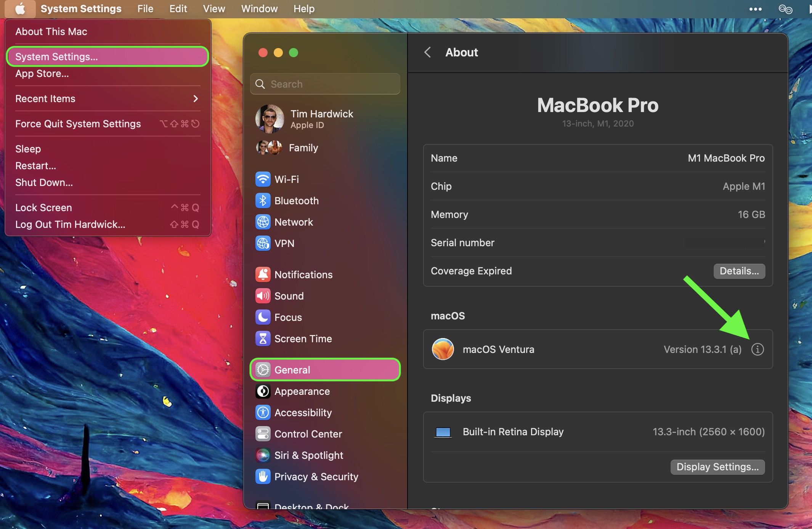The width and height of the screenshot is (812, 529).
Task: Click the Details… coverage button
Action: tap(739, 271)
